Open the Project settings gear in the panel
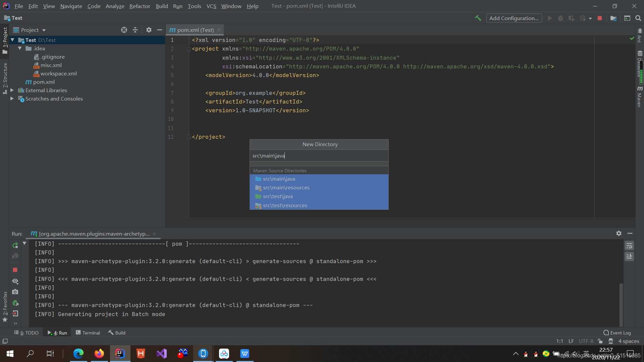 pyautogui.click(x=149, y=30)
